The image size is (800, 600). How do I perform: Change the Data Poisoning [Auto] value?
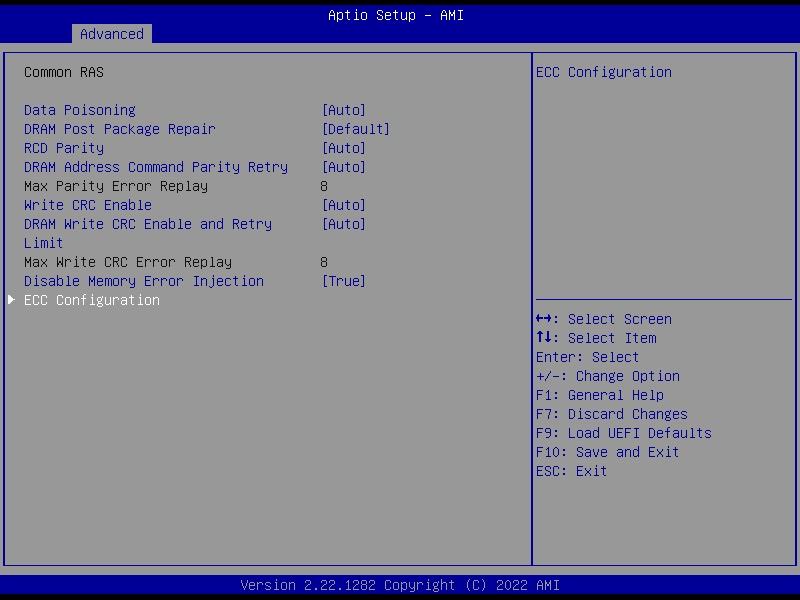[x=344, y=110]
